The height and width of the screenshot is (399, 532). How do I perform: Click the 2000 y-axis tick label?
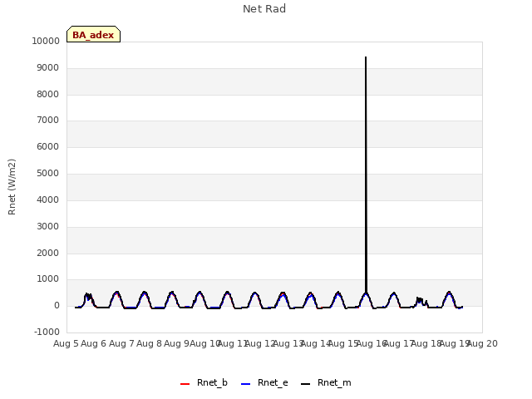pos(47,253)
